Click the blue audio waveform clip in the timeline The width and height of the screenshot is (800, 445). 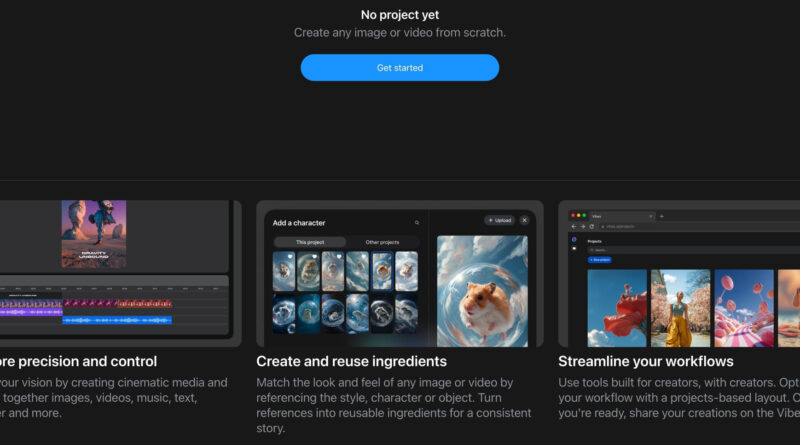tap(117, 320)
